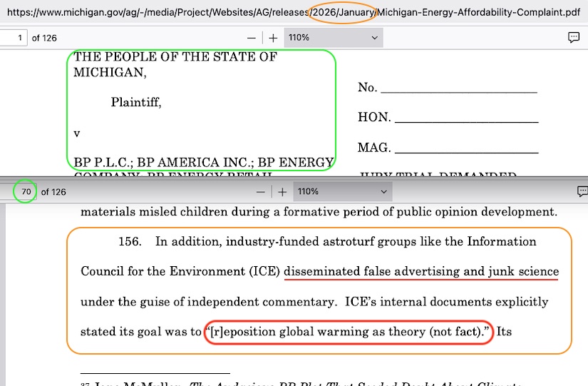
Task: Open the comments panel in upper toolbar
Action: [x=573, y=38]
